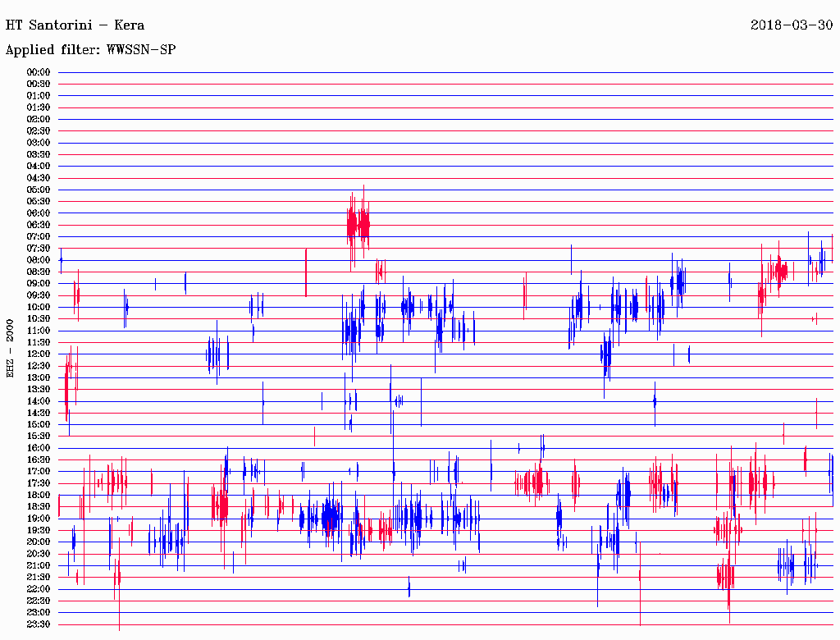Select the 18:00 time label
Screen dimensions: 840x640
(x=39, y=495)
